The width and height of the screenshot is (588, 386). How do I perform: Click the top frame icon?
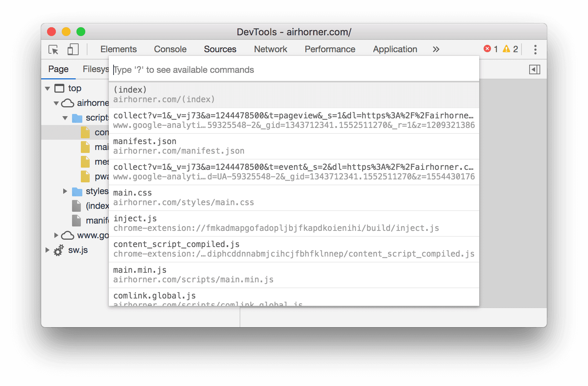(x=59, y=88)
